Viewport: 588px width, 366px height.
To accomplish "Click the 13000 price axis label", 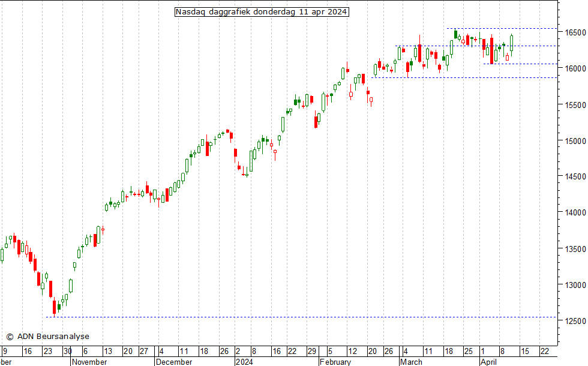I will click(575, 285).
